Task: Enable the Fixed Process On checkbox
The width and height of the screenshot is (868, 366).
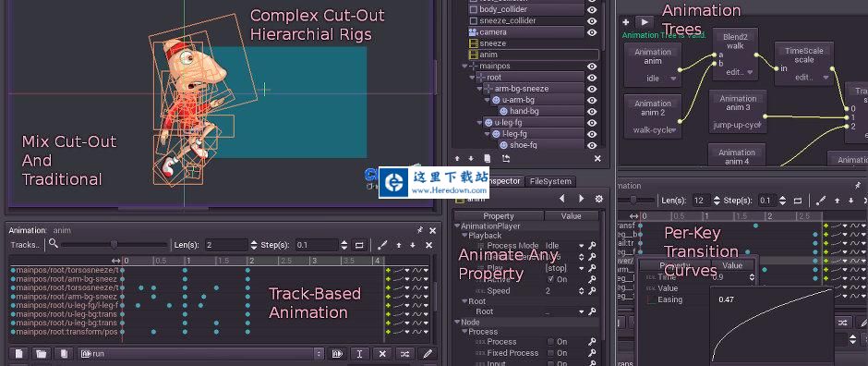Action: 550,353
